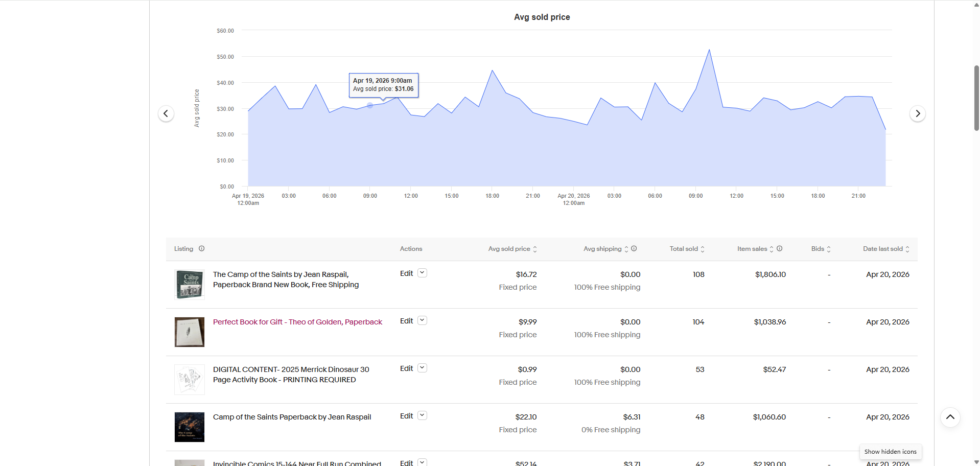Toggle sorting on the Avg sold price column
The image size is (980, 466).
pos(535,249)
